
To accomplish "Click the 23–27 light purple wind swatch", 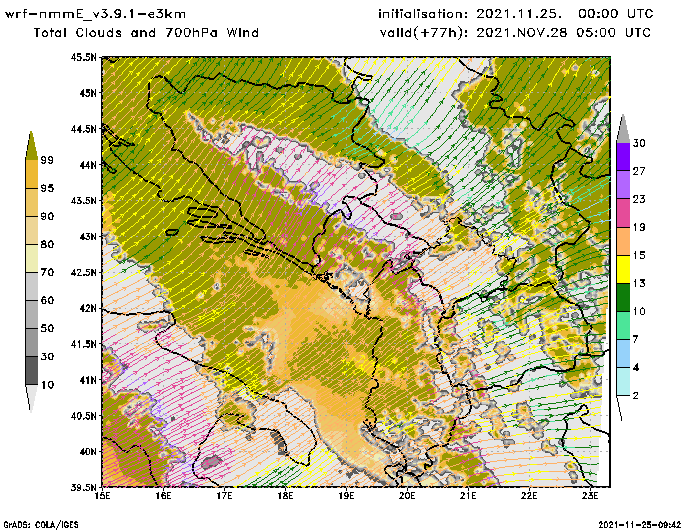I will pos(623,185).
